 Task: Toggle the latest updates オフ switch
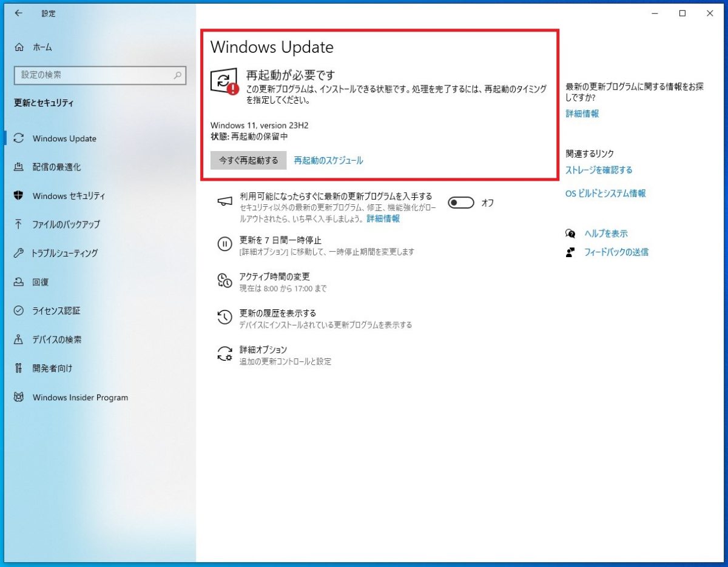[460, 203]
